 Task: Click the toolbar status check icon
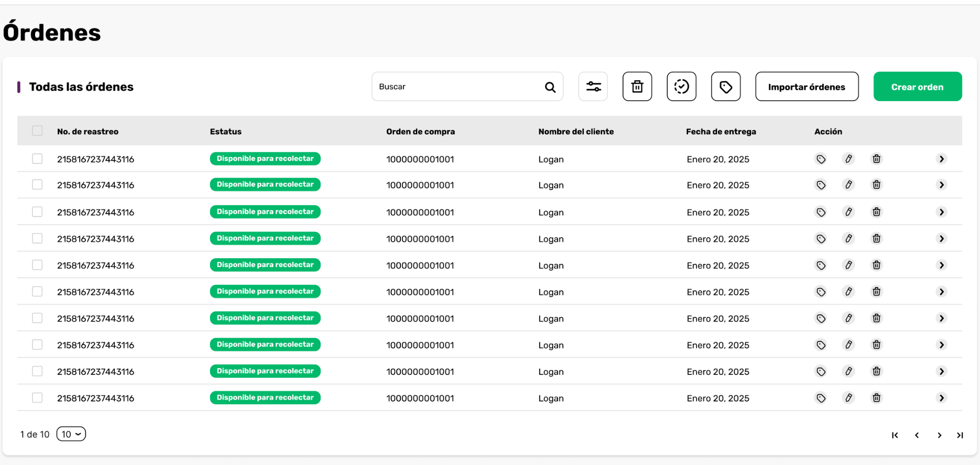(x=681, y=86)
